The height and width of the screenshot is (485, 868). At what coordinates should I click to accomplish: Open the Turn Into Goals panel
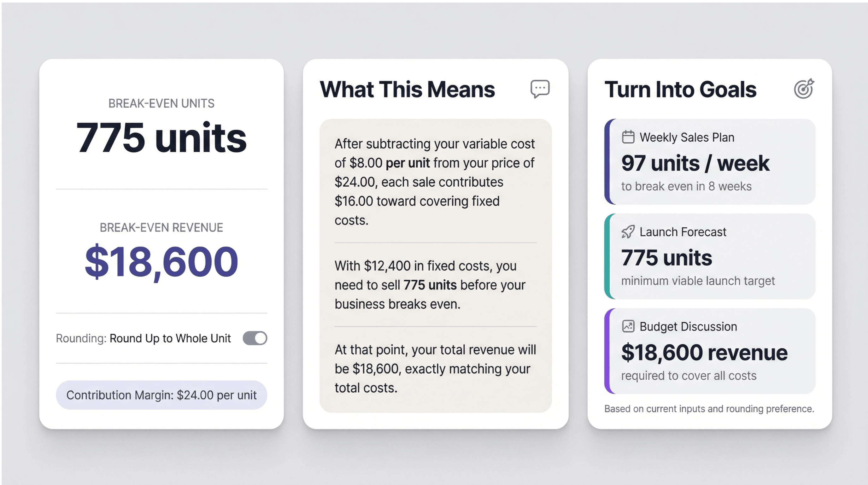pyautogui.click(x=681, y=89)
